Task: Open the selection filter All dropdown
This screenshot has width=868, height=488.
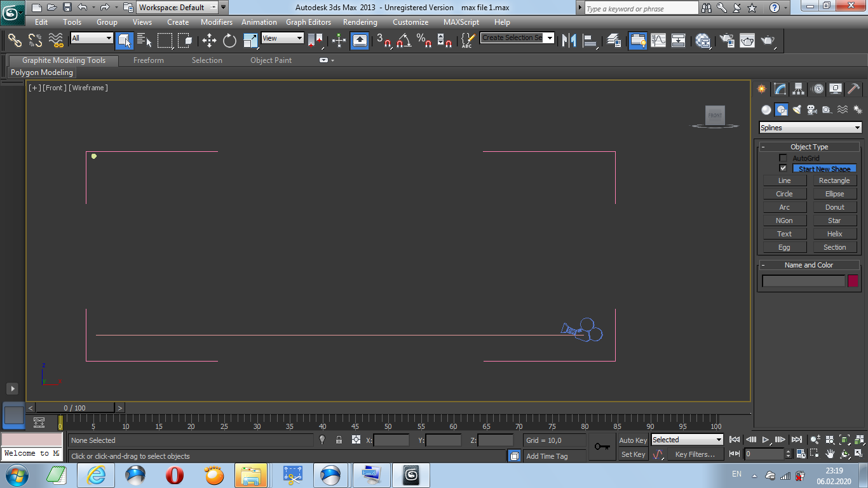Action: tap(92, 38)
